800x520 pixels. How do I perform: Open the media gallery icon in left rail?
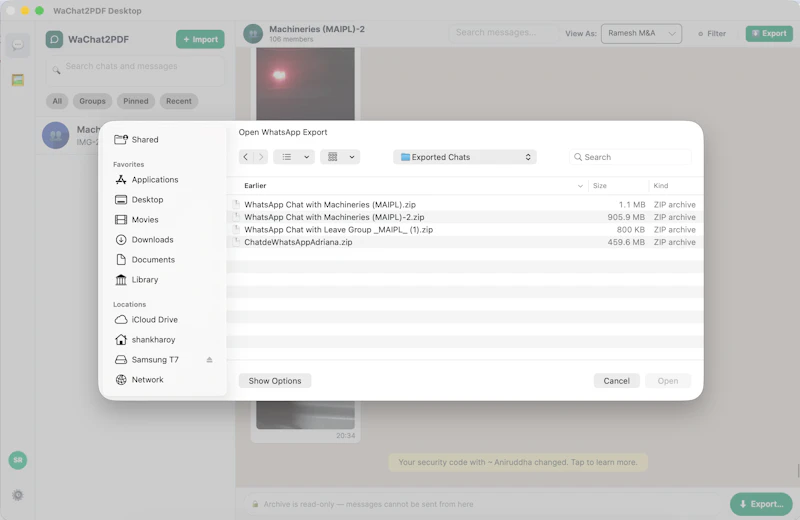click(x=18, y=80)
